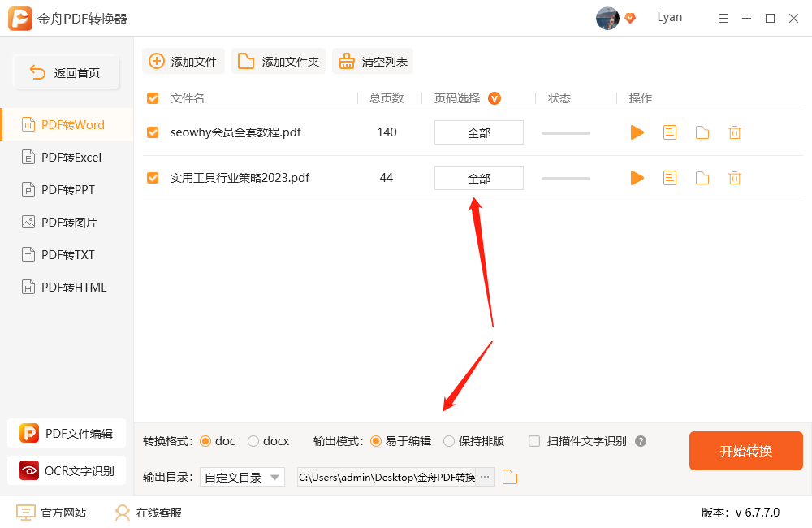The height and width of the screenshot is (528, 812).
Task: Switch to PDF转TXT
Action: coord(67,255)
